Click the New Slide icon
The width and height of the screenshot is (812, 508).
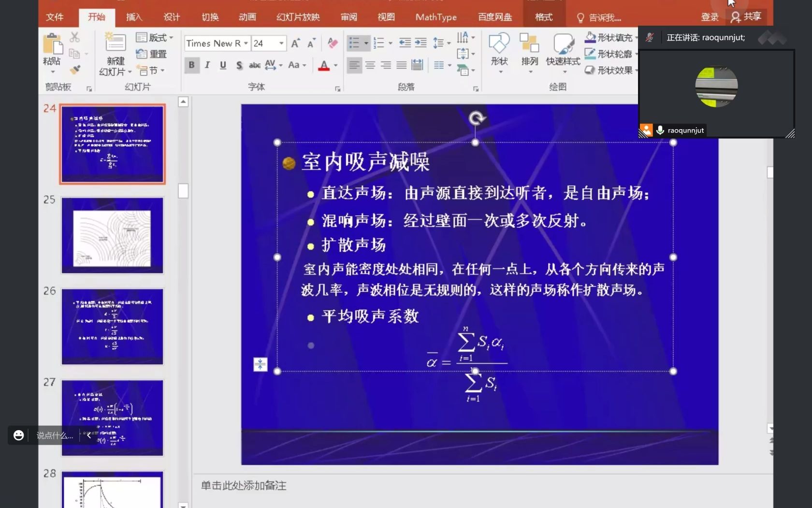[x=115, y=43]
